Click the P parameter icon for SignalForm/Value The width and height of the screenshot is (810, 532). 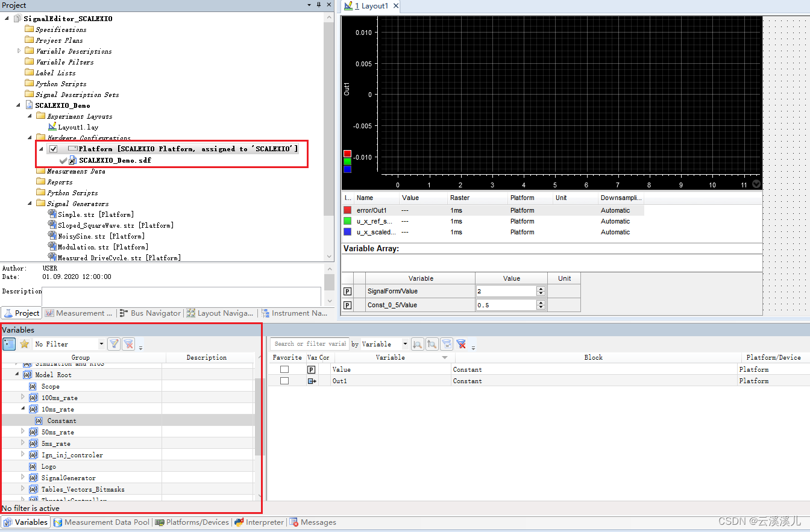pos(348,291)
